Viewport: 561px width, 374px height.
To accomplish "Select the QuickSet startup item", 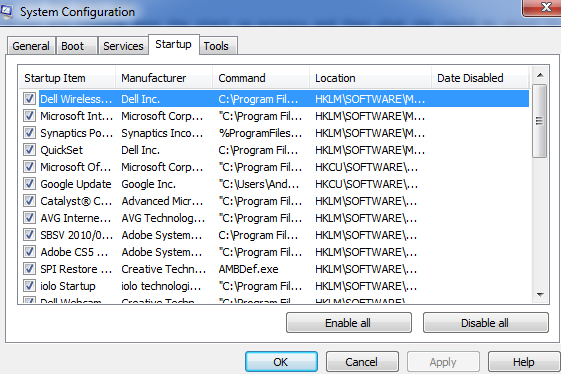I will point(61,150).
